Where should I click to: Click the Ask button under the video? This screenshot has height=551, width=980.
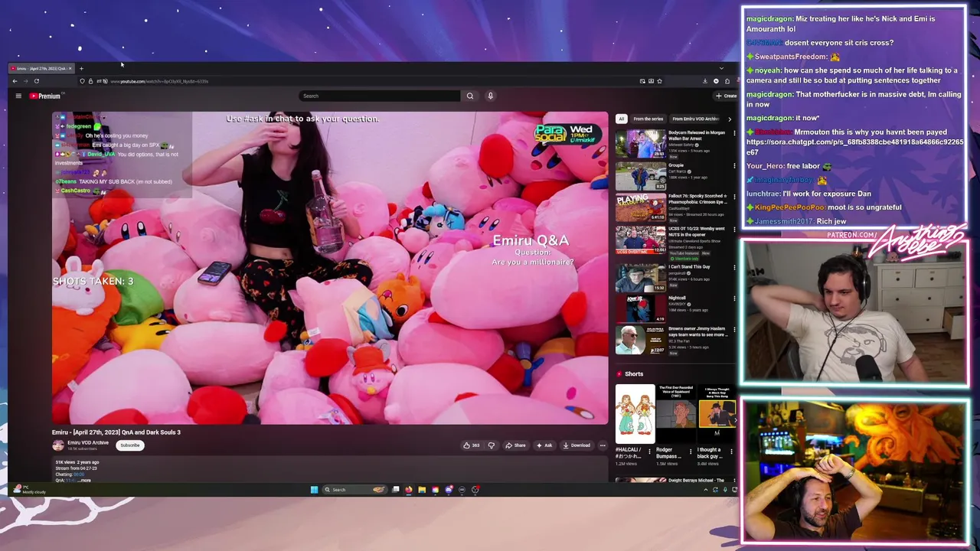coord(544,445)
